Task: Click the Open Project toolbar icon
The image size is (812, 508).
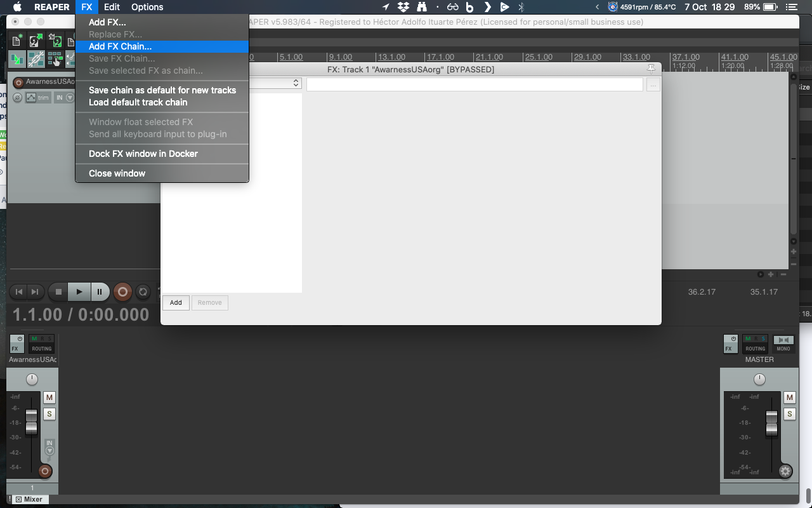Action: 36,41
